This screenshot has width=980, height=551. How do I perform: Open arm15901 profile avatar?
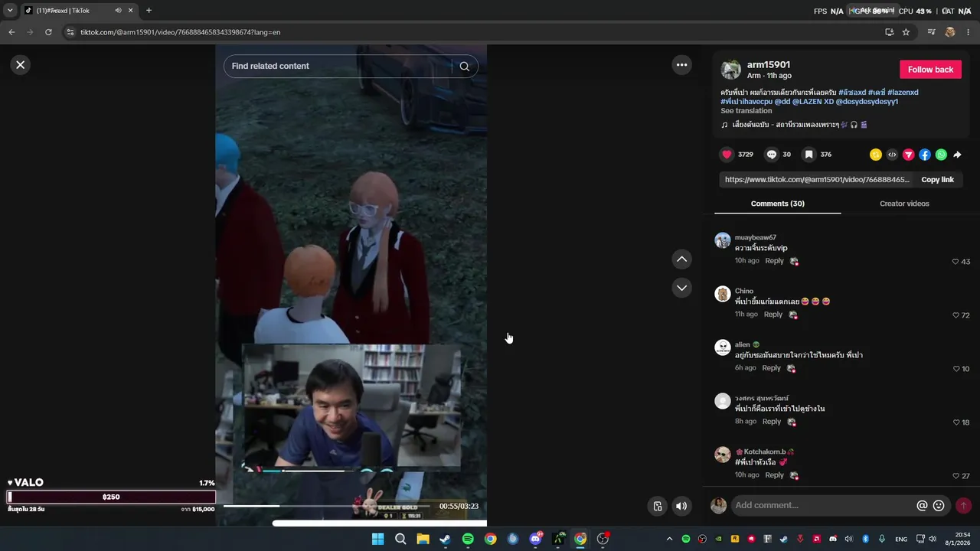coord(731,70)
